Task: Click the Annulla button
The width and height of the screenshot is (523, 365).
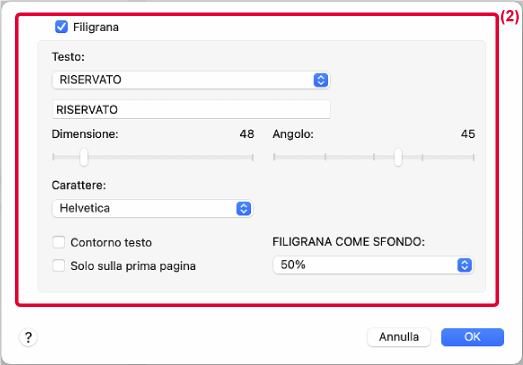Action: tap(399, 337)
